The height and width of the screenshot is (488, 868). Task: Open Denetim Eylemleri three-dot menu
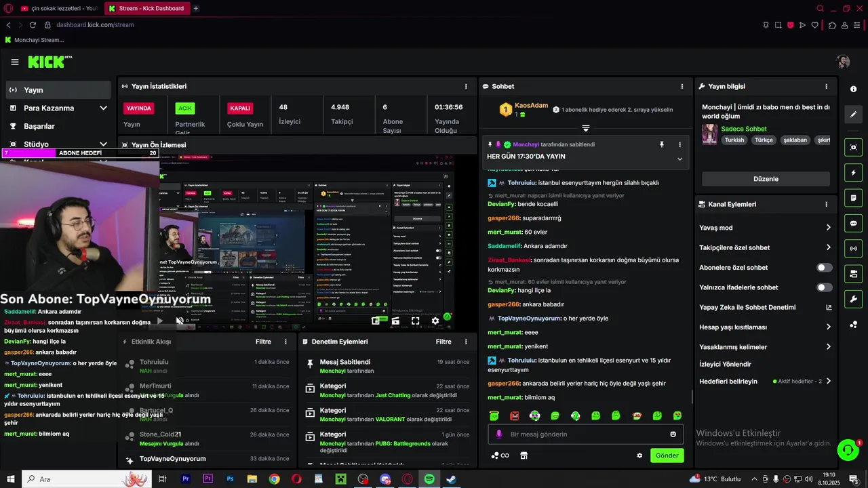[x=466, y=342]
